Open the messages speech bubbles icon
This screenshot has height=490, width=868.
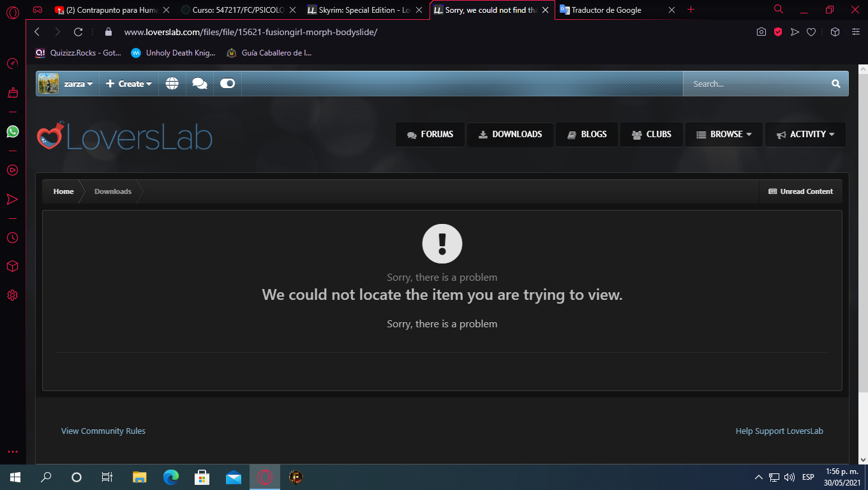click(x=200, y=84)
